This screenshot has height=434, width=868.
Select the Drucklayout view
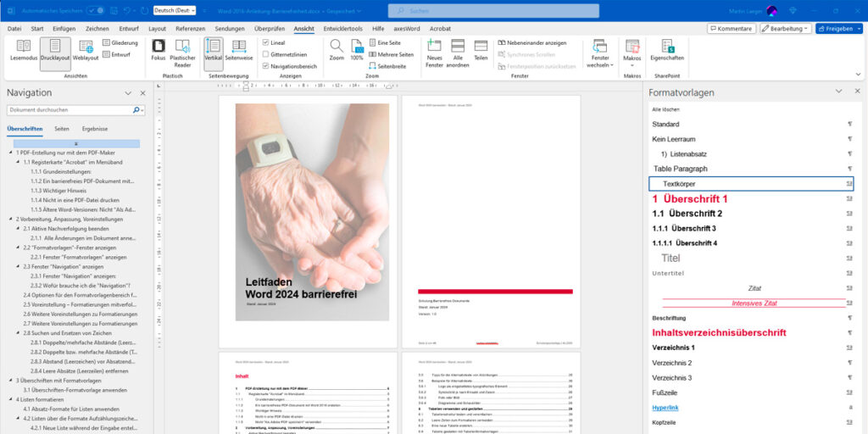point(55,53)
